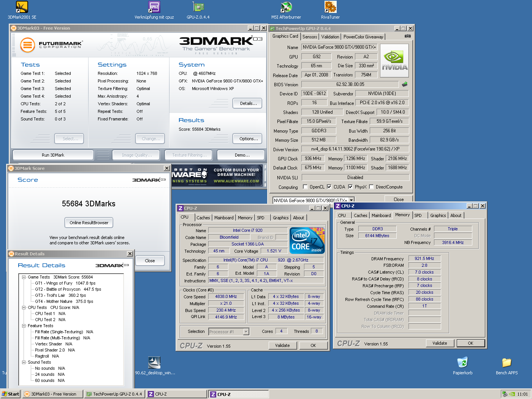Collapse the CPU Tests tree node

(24, 307)
